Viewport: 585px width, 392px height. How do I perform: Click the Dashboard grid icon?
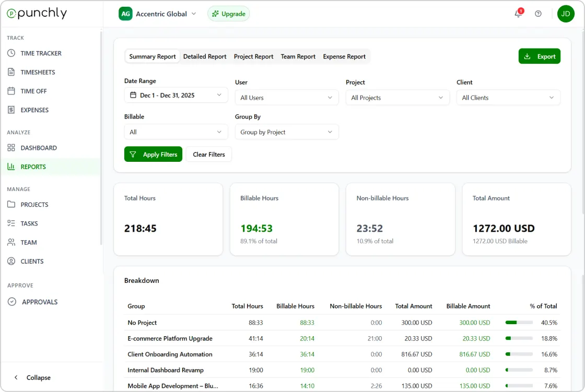tap(11, 148)
